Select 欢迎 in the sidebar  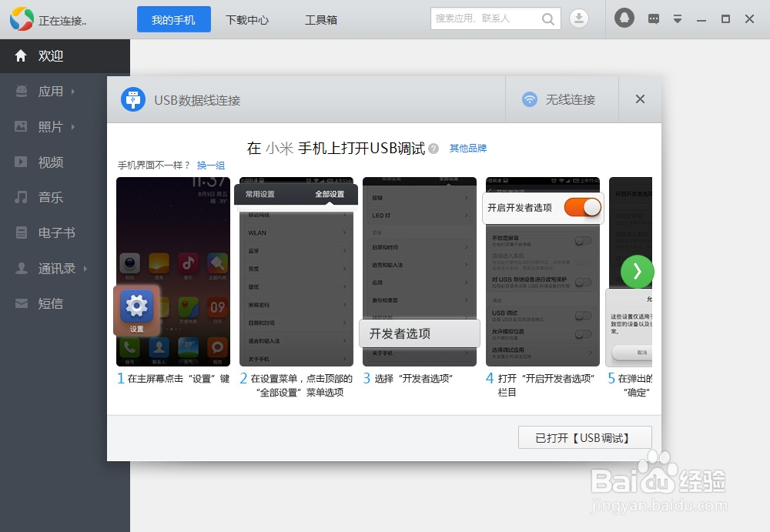pyautogui.click(x=65, y=56)
